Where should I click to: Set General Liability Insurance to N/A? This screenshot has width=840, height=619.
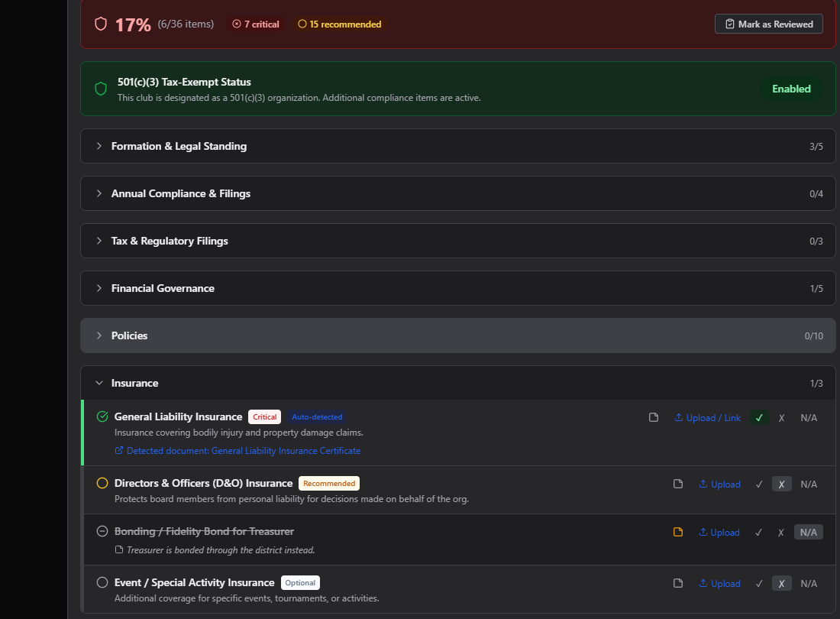point(809,417)
